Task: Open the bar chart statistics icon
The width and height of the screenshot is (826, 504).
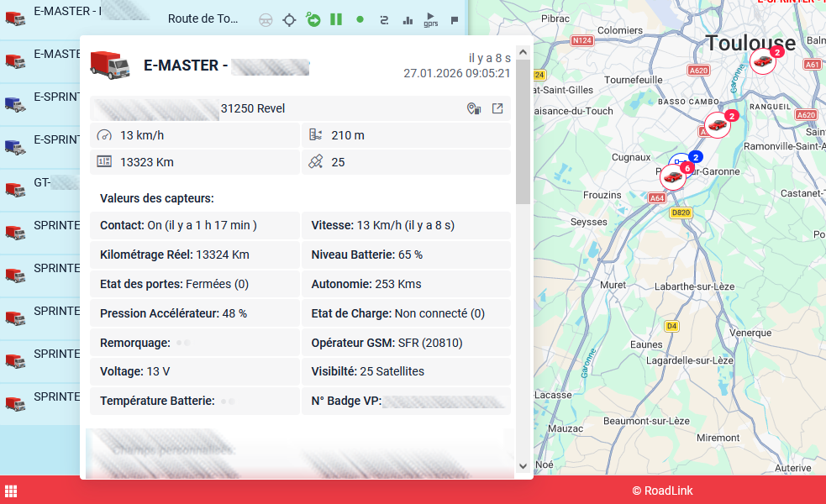Action: pyautogui.click(x=408, y=19)
